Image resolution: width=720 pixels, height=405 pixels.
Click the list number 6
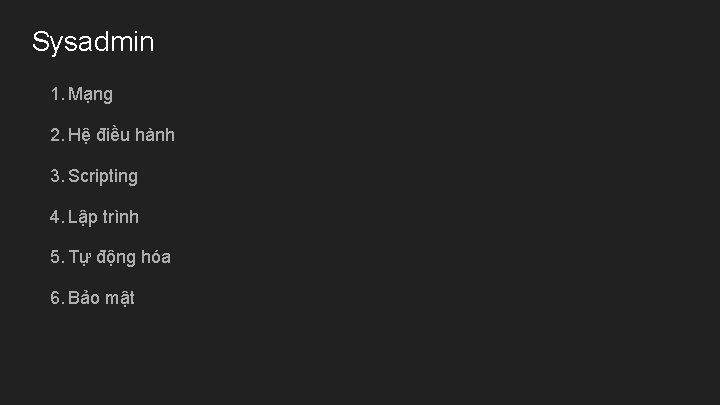tap(57, 298)
